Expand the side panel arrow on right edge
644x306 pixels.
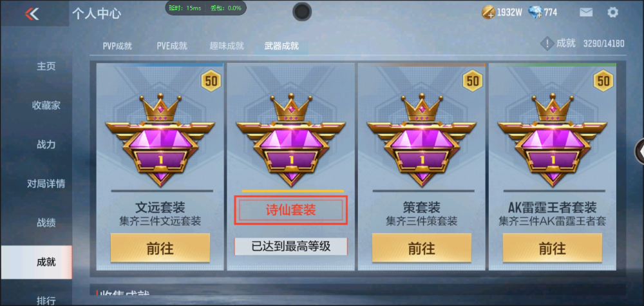point(639,151)
